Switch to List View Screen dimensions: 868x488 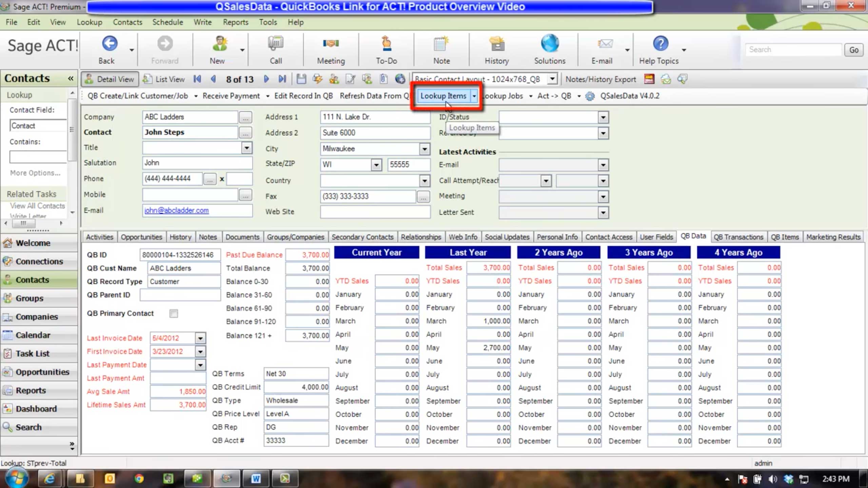164,79
